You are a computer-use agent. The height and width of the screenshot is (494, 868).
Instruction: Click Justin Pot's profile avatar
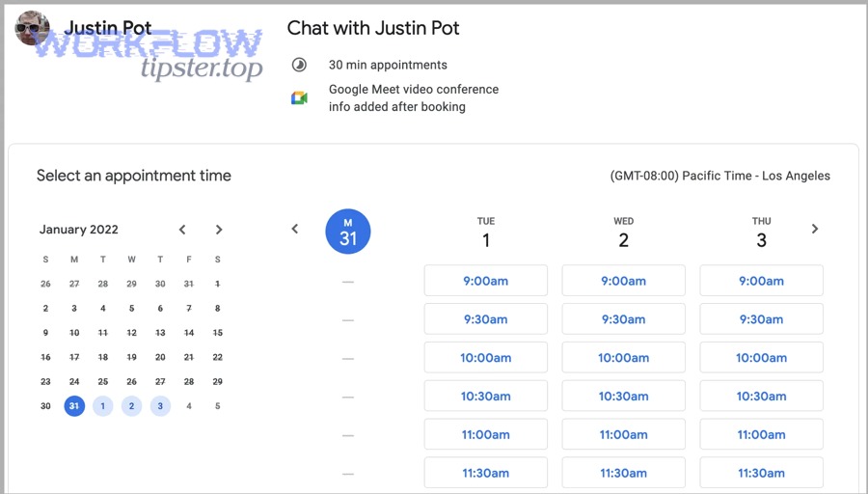(x=32, y=28)
